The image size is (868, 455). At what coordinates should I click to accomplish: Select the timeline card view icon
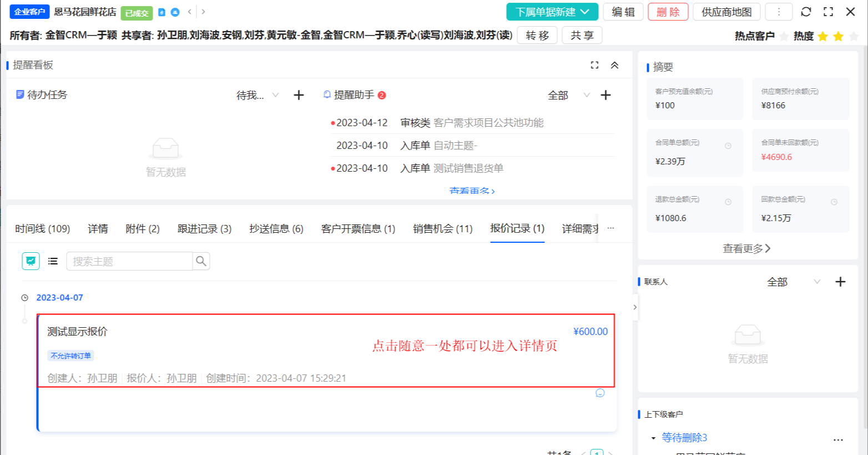[31, 261]
